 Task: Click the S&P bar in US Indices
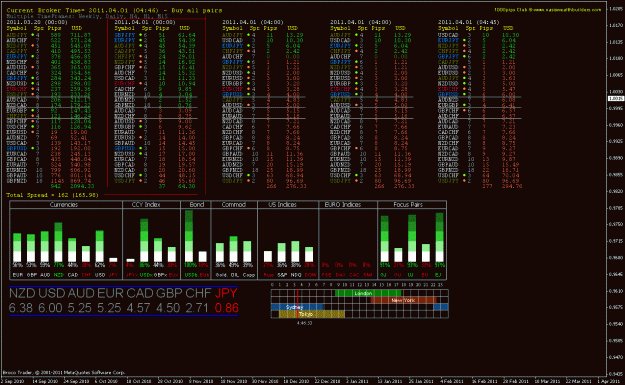[x=282, y=252]
